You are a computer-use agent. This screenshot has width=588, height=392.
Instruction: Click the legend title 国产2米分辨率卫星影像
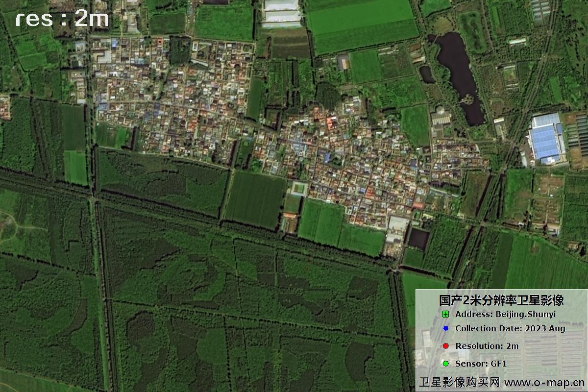pos(501,300)
